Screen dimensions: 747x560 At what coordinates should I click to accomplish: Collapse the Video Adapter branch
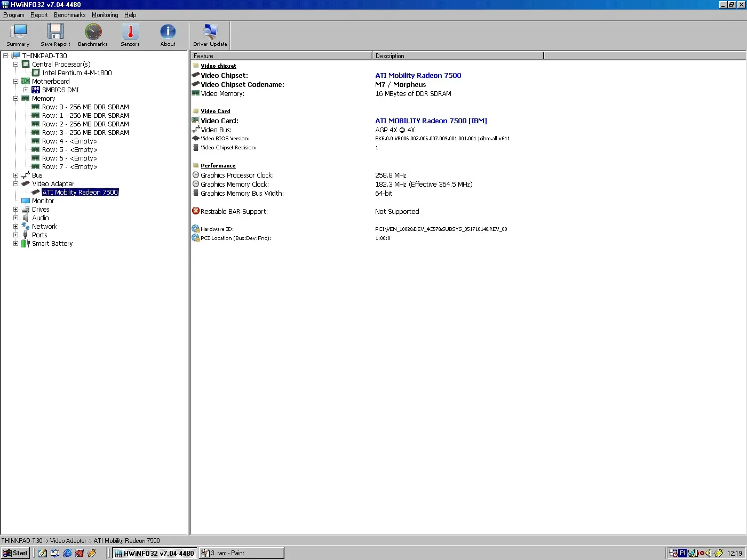coord(15,183)
